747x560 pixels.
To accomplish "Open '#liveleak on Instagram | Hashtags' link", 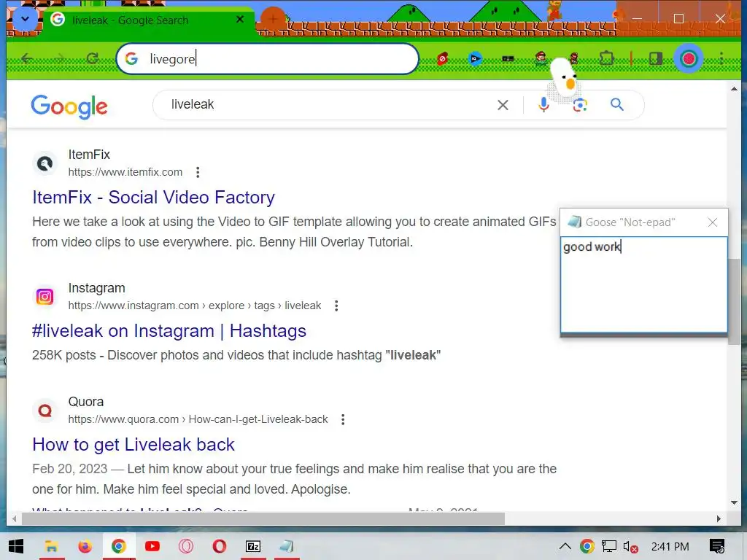I will coord(169,330).
